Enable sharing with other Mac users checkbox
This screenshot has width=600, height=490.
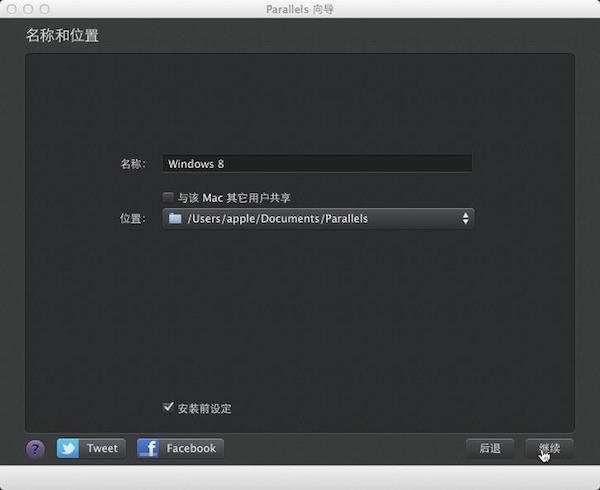pyautogui.click(x=168, y=197)
